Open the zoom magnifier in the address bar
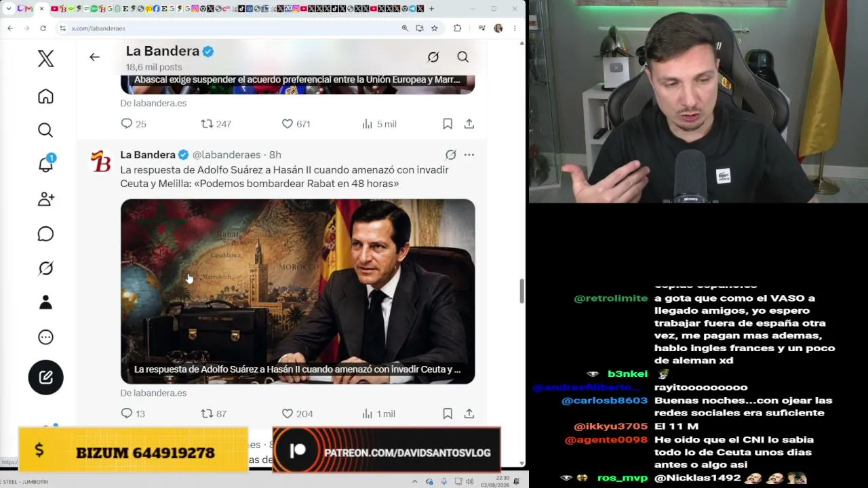 pyautogui.click(x=405, y=28)
